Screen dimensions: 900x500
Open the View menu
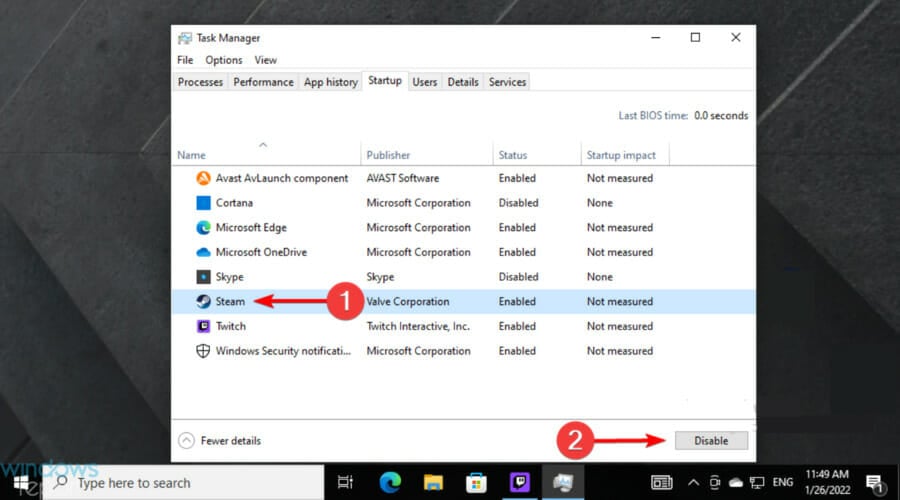(x=266, y=60)
